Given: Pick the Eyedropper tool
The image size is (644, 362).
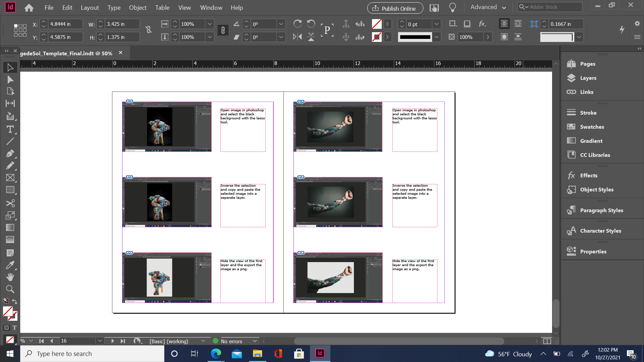Looking at the screenshot, I should pos(10,265).
